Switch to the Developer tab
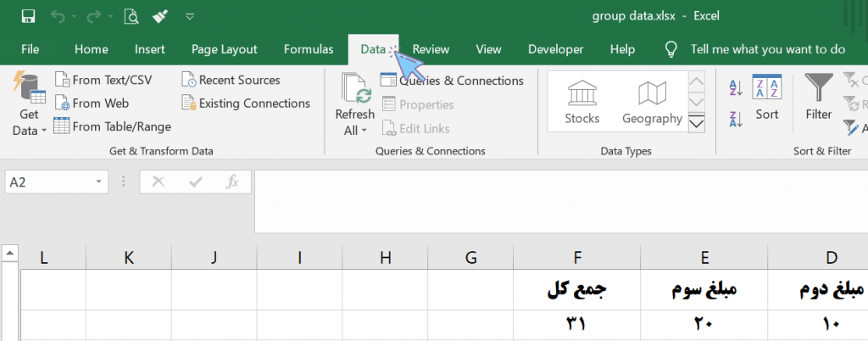Viewport: 868px width, 341px height. (556, 49)
